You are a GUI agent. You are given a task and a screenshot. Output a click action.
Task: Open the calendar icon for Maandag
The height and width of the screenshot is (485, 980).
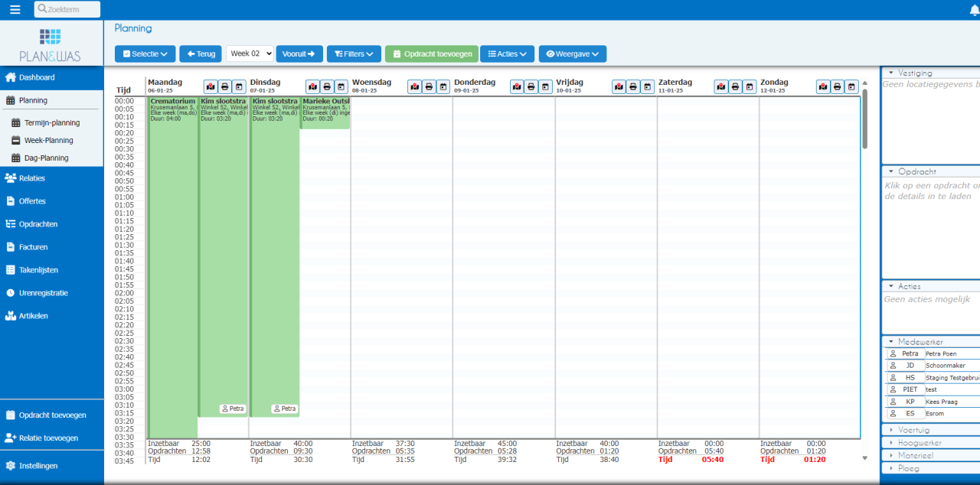(239, 86)
